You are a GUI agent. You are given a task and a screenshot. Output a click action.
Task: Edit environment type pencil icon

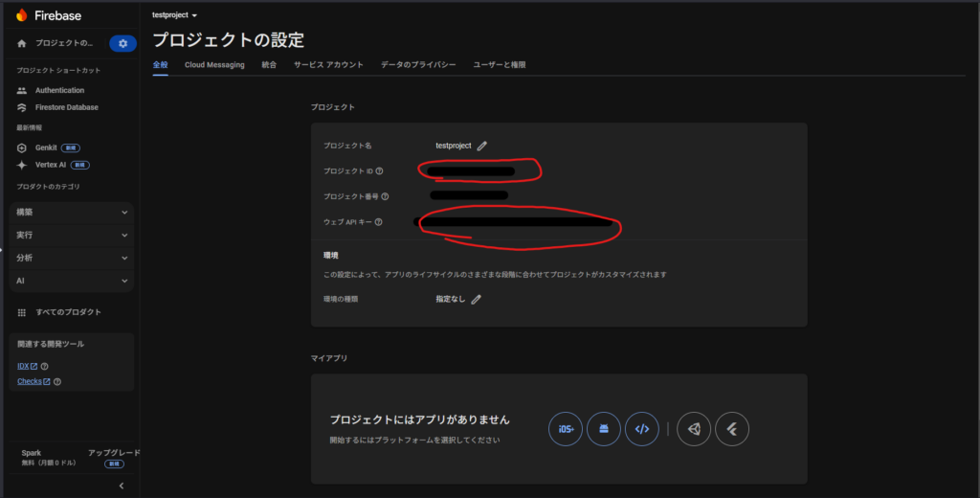pos(477,300)
